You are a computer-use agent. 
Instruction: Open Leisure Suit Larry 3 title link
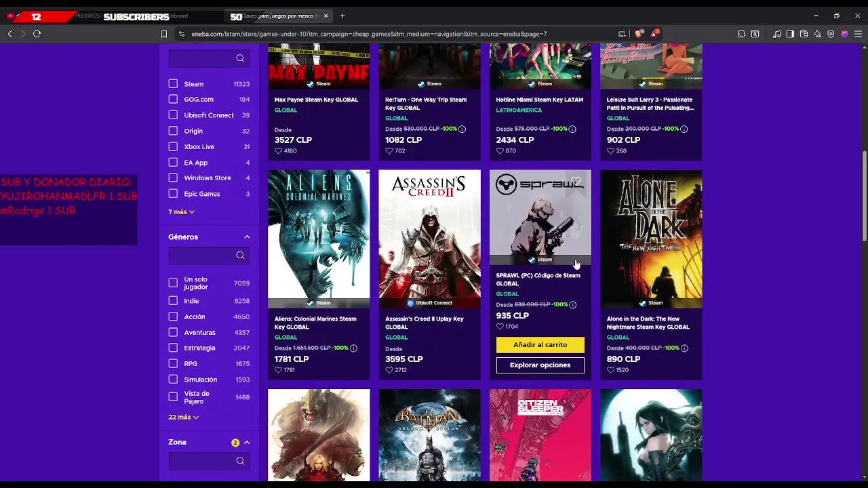[650, 104]
